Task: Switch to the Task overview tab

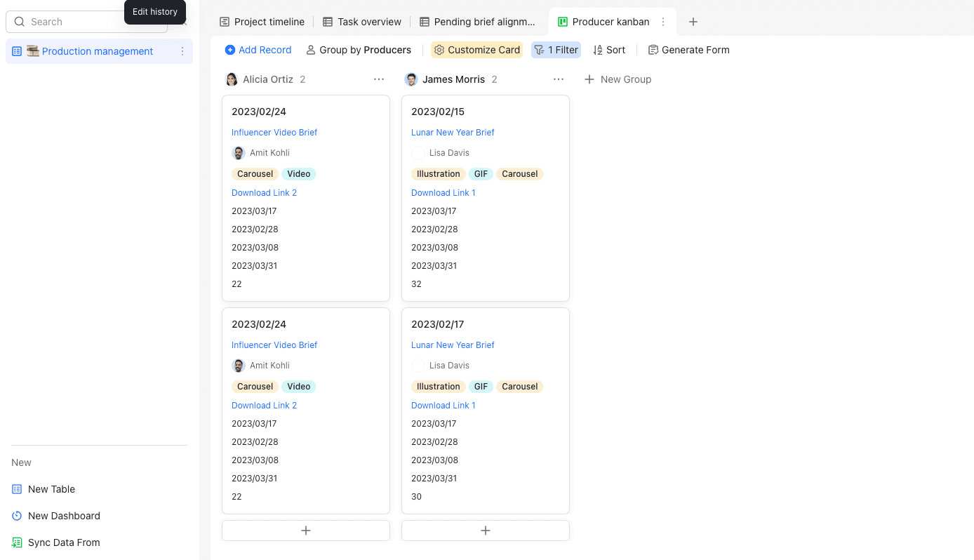Action: point(362,22)
